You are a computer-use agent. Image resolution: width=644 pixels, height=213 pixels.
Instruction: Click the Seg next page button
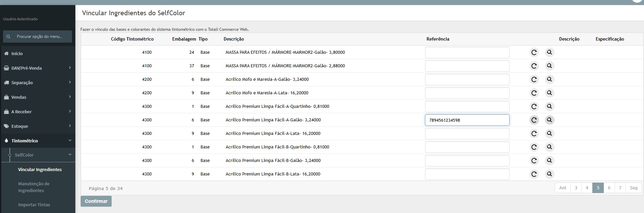(x=634, y=188)
